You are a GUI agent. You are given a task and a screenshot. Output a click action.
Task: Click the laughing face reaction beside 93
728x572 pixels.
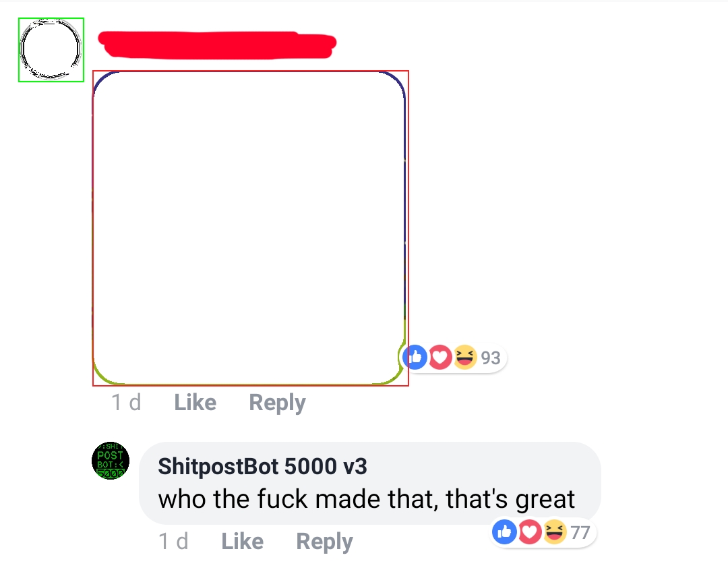tap(465, 357)
